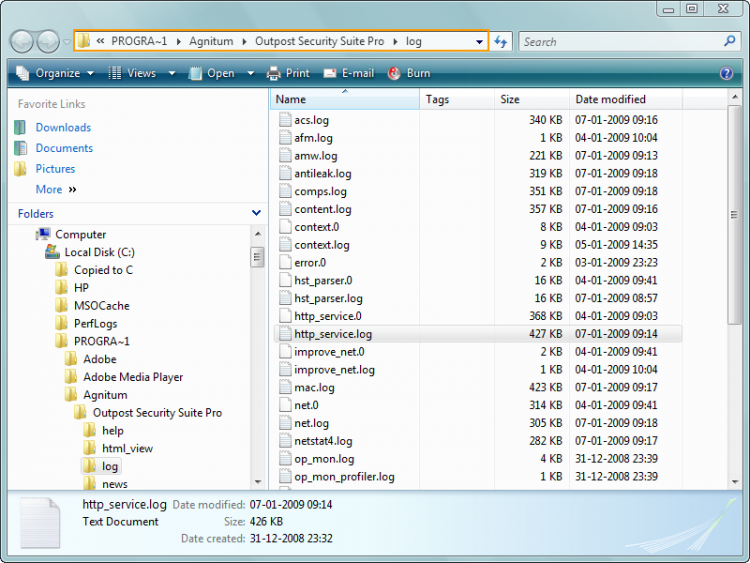750x563 pixels.
Task: Click the Open toolbar button
Action: click(x=211, y=73)
